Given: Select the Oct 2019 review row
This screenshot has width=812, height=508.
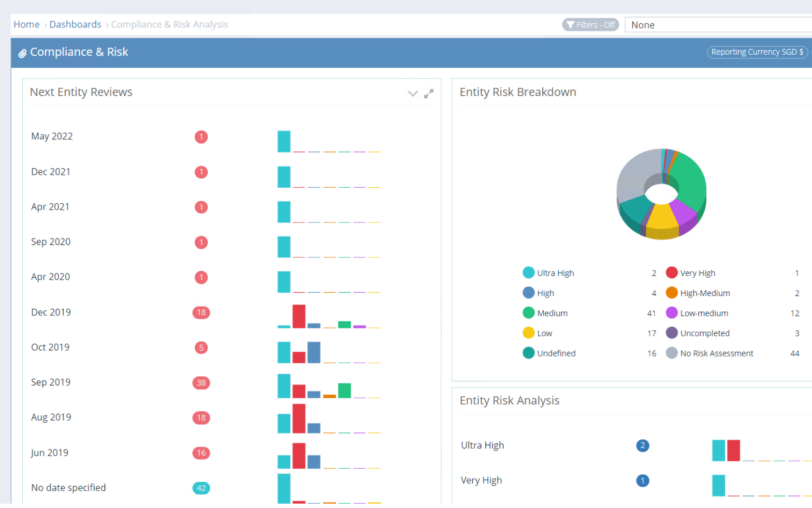Looking at the screenshot, I should [50, 347].
